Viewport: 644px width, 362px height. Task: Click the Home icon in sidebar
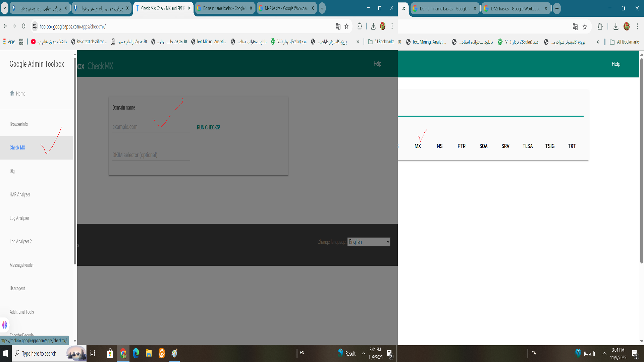click(12, 93)
